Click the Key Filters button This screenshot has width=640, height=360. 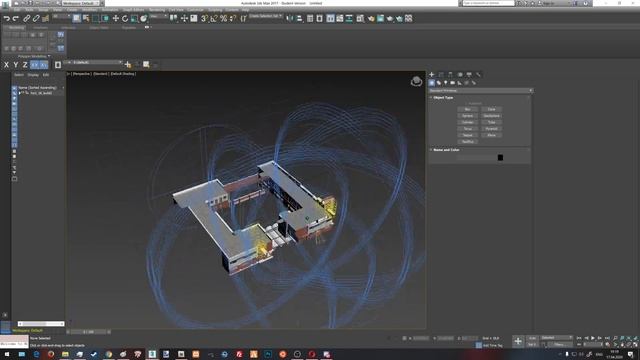[559, 345]
